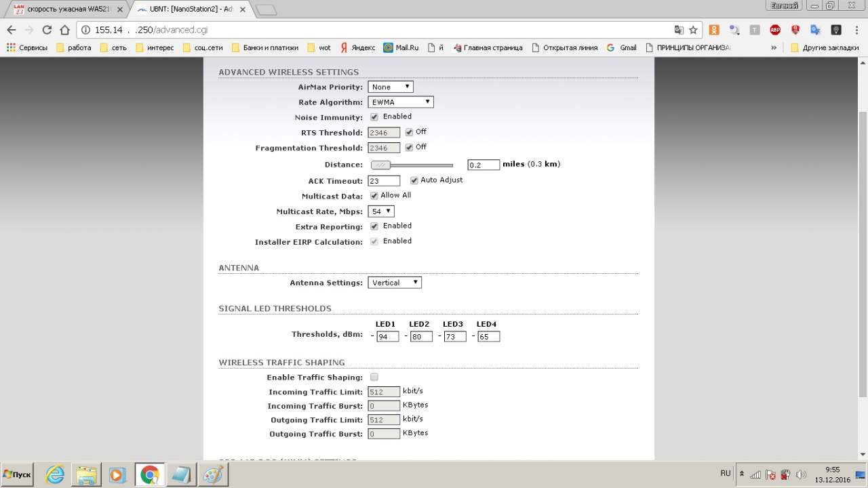Screen dimensions: 868x488
Task: Open a new browser tab
Action: coord(266,9)
